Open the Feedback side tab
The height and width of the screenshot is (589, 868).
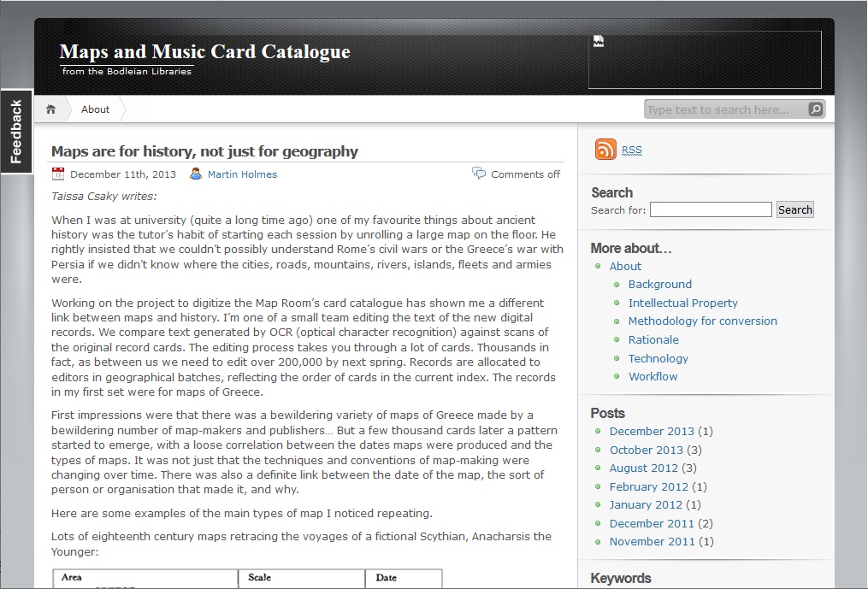pos(16,131)
